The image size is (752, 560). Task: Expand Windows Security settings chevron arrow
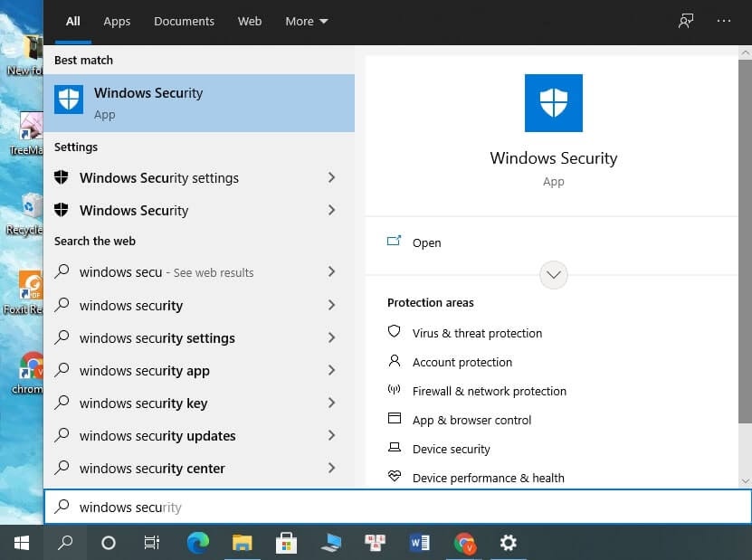tap(331, 177)
